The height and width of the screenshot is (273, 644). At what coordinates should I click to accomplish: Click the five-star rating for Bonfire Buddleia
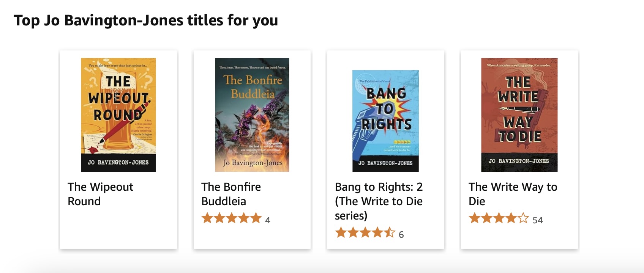[231, 218]
